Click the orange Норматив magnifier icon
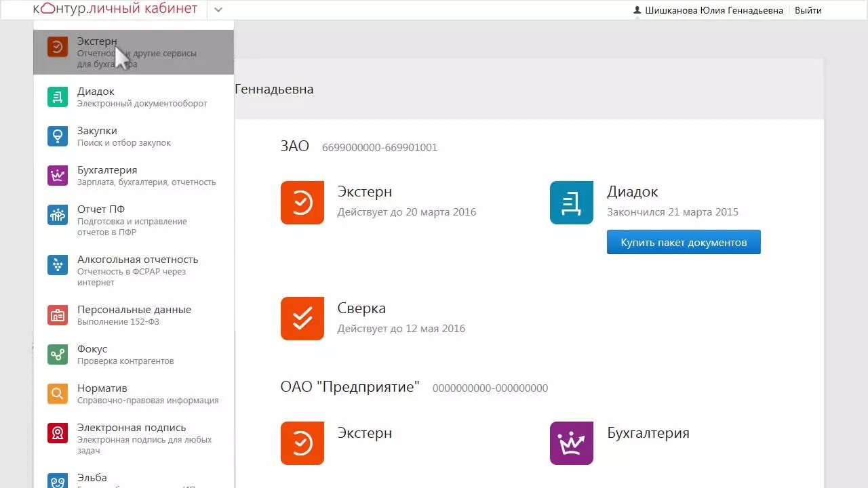868x488 pixels. [x=58, y=394]
